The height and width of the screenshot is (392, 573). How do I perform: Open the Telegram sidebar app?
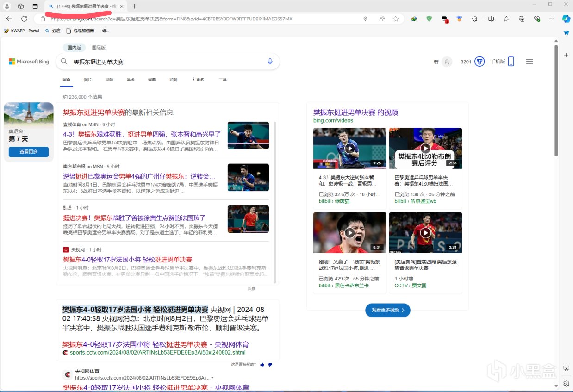566,33
